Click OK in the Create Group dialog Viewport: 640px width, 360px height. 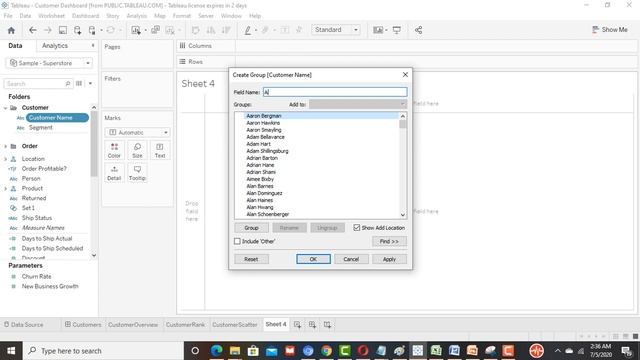[x=313, y=259]
